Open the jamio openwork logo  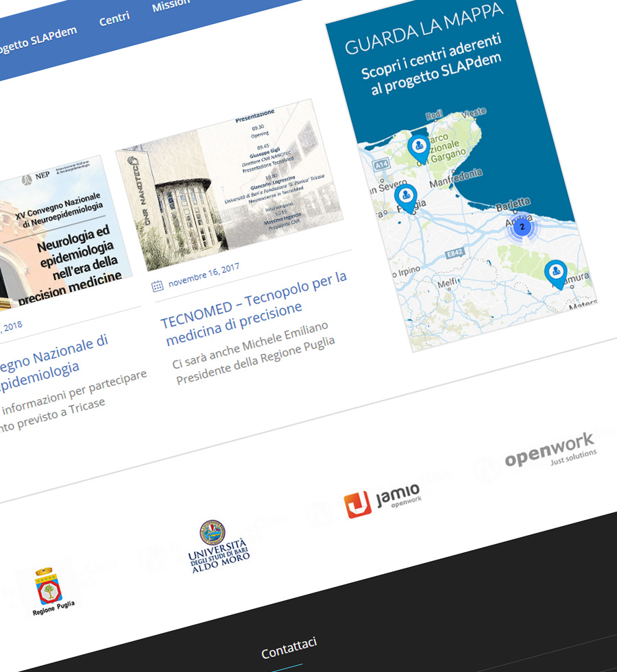tap(383, 501)
